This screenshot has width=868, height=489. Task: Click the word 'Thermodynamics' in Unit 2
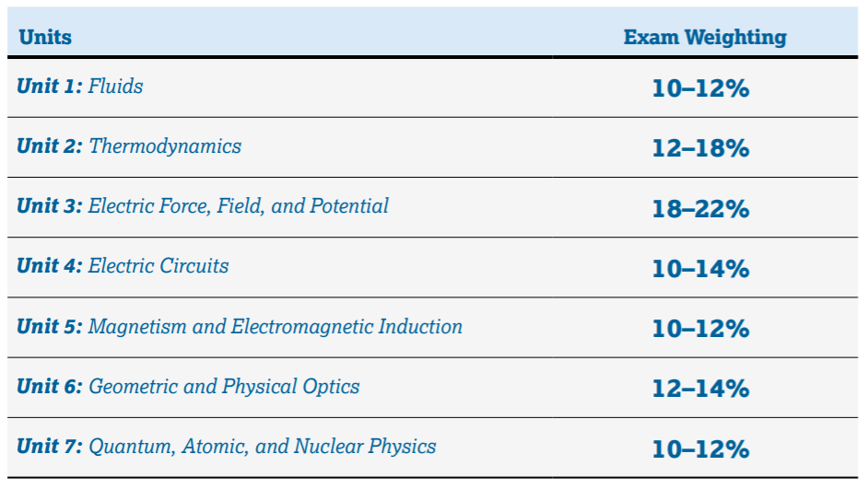tap(165, 146)
